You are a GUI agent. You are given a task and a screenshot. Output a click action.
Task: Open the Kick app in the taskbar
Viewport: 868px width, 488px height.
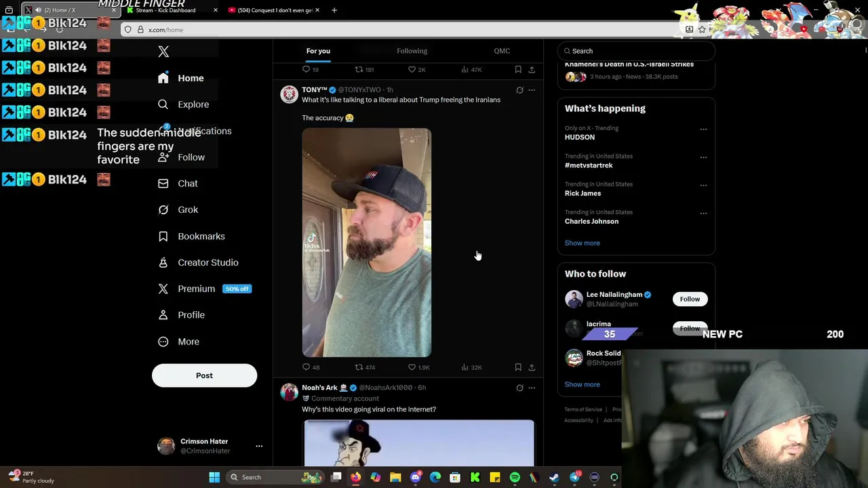[x=475, y=477]
